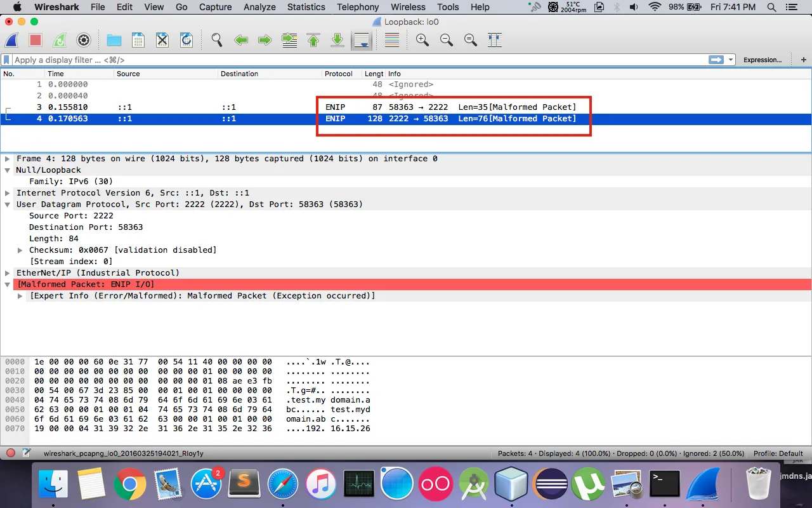Open the display filter bookmark menu
The height and width of the screenshot is (508, 812).
click(x=6, y=60)
